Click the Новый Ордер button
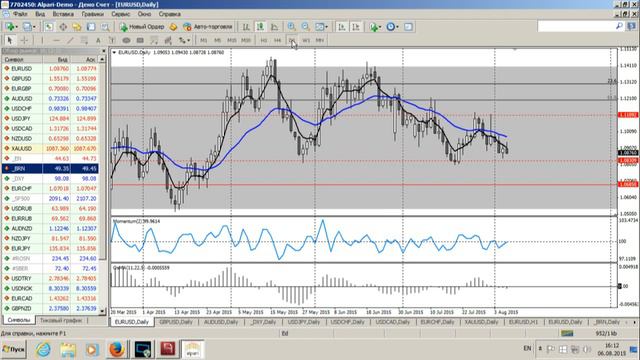 pos(142,27)
